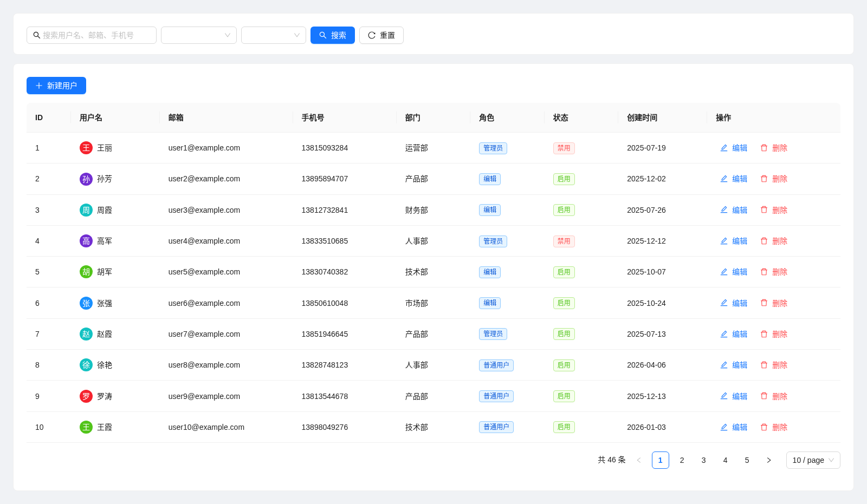Click the 财务部 department cell
Viewport: 867px width, 504px height.
click(417, 210)
